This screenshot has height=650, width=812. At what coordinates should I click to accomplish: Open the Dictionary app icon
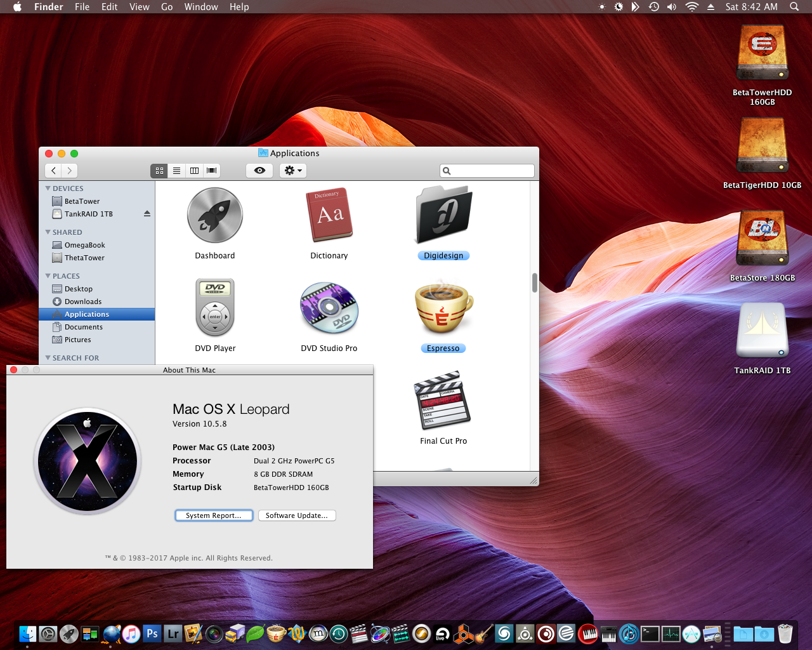pos(329,216)
